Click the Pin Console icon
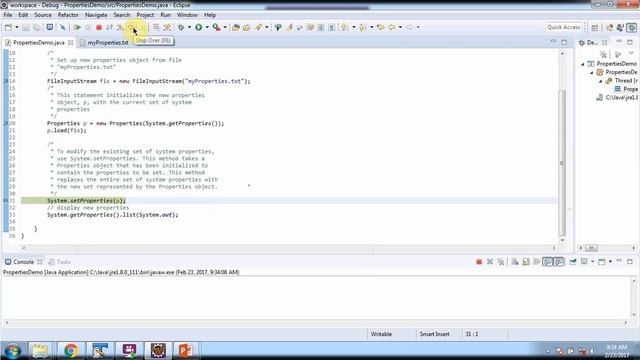640x360 pixels. pos(573,262)
